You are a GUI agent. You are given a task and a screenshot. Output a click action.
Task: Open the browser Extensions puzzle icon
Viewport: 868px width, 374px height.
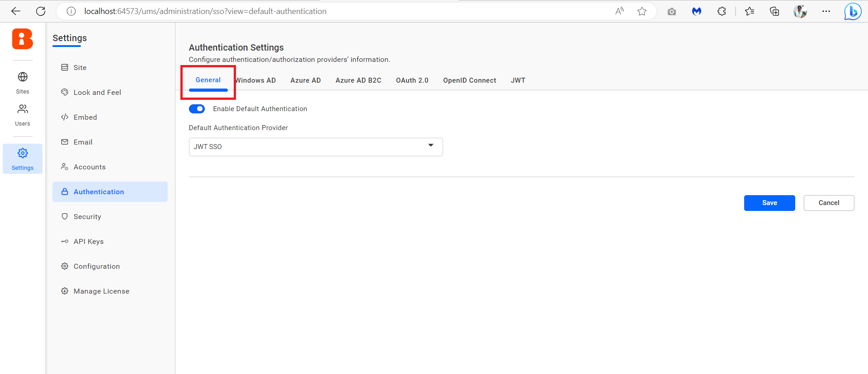[722, 11]
